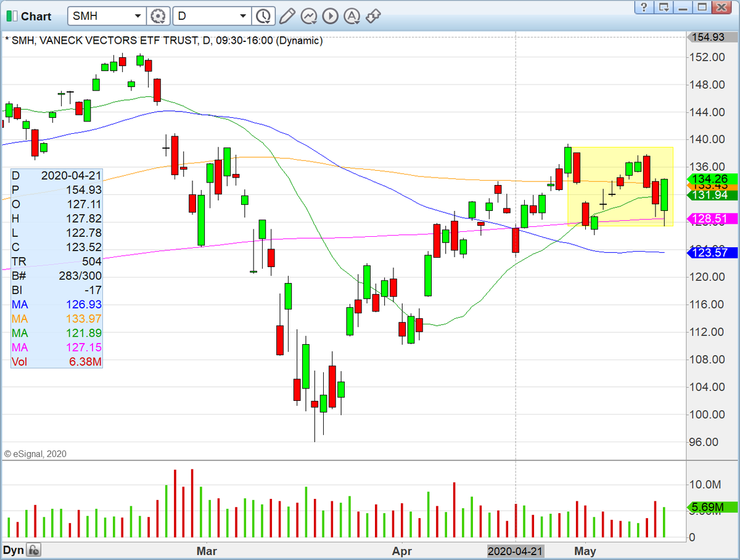The width and height of the screenshot is (740, 560).
Task: Click the Dyn label at bottom left
Action: [x=14, y=550]
